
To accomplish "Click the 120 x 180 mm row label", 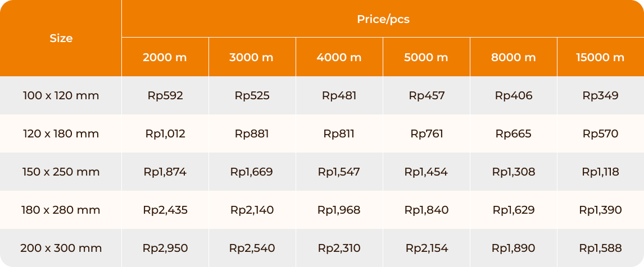I will 61,133.
